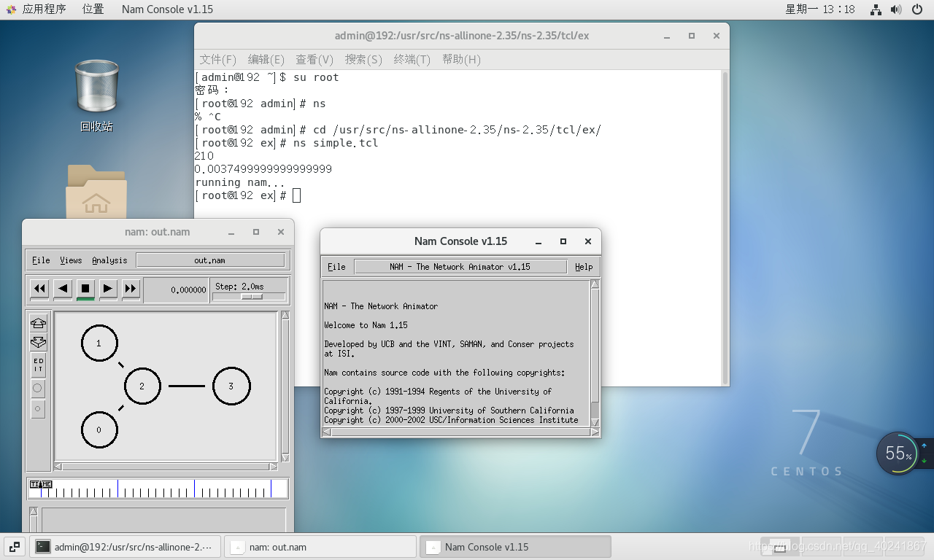Open 位置 menu in top bar
The height and width of the screenshot is (560, 934).
click(93, 9)
